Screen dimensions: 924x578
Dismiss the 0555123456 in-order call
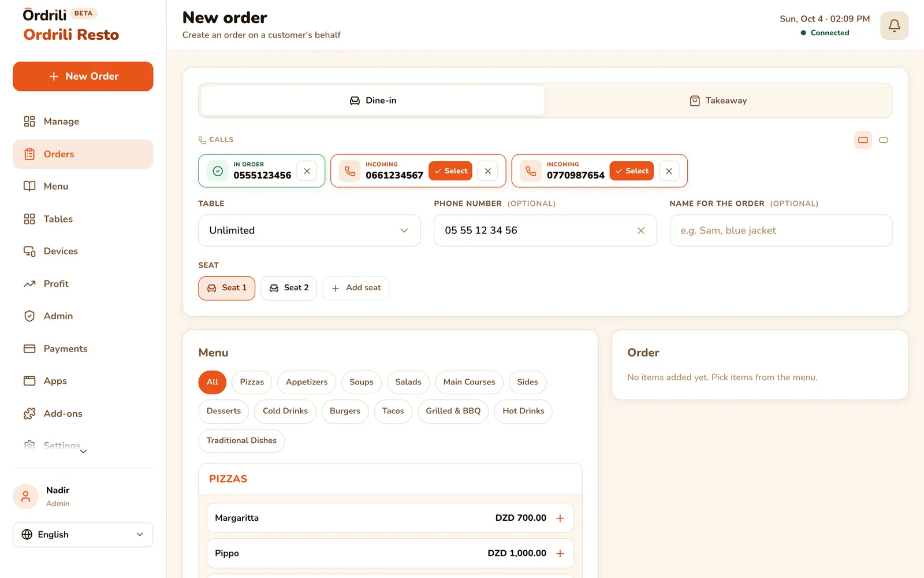click(x=307, y=171)
